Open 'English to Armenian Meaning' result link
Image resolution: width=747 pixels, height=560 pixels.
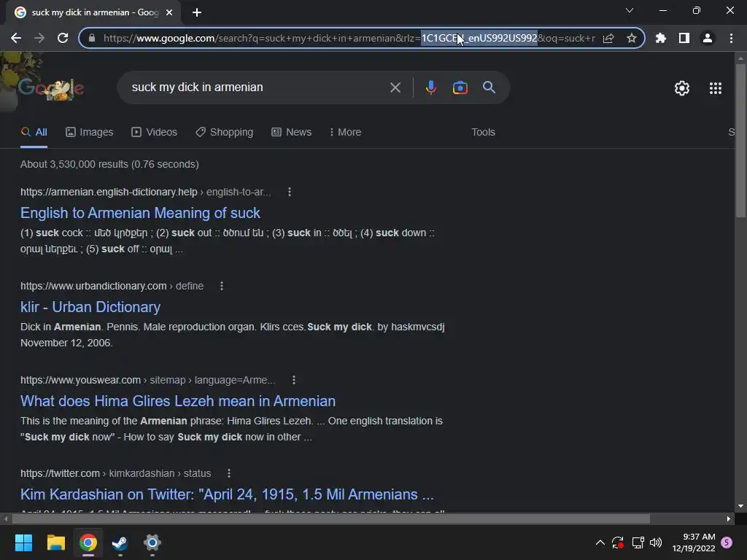pos(140,213)
